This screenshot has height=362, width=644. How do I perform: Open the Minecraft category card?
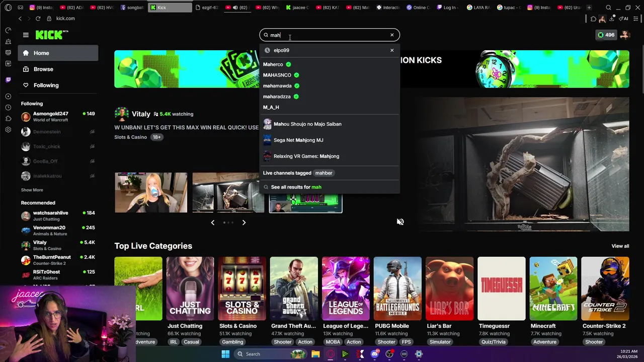coord(553,289)
